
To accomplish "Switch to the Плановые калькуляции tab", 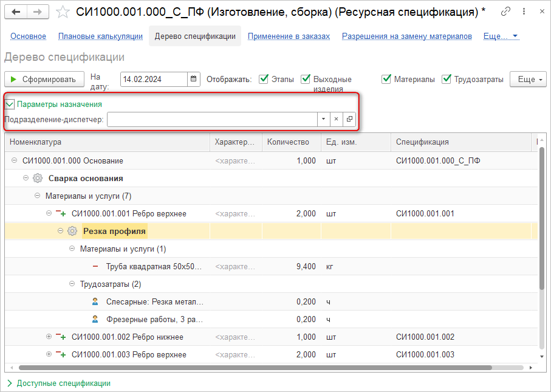I will pyautogui.click(x=100, y=36).
